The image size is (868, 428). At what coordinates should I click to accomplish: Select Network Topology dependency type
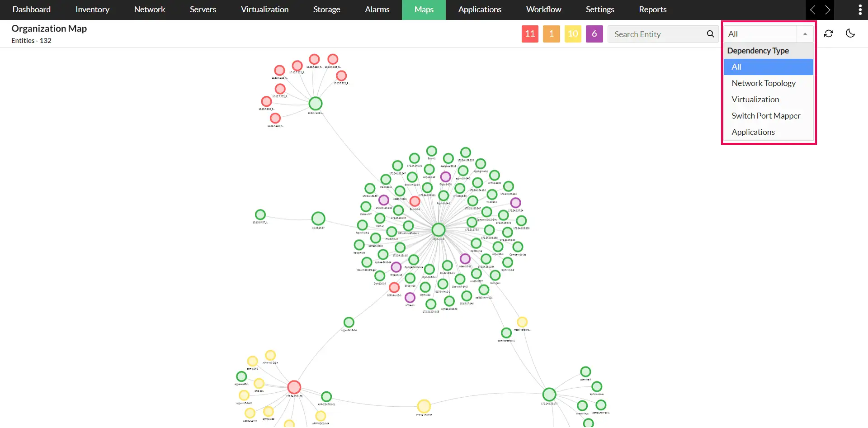pyautogui.click(x=764, y=83)
